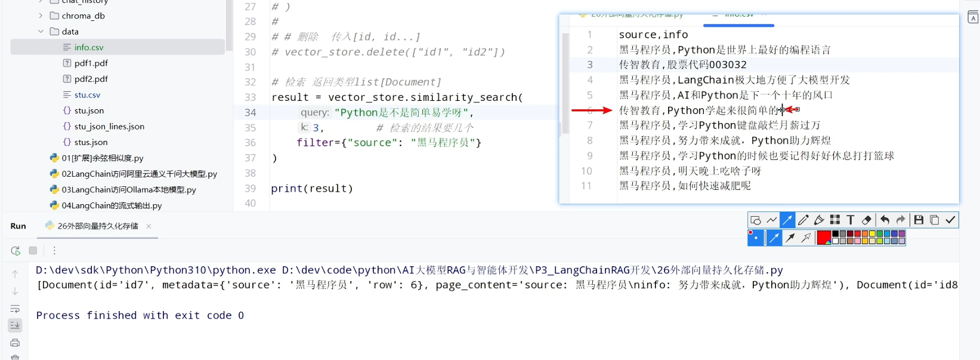The width and height of the screenshot is (980, 360).
Task: Choose the line thickness dot option
Action: [x=756, y=238]
